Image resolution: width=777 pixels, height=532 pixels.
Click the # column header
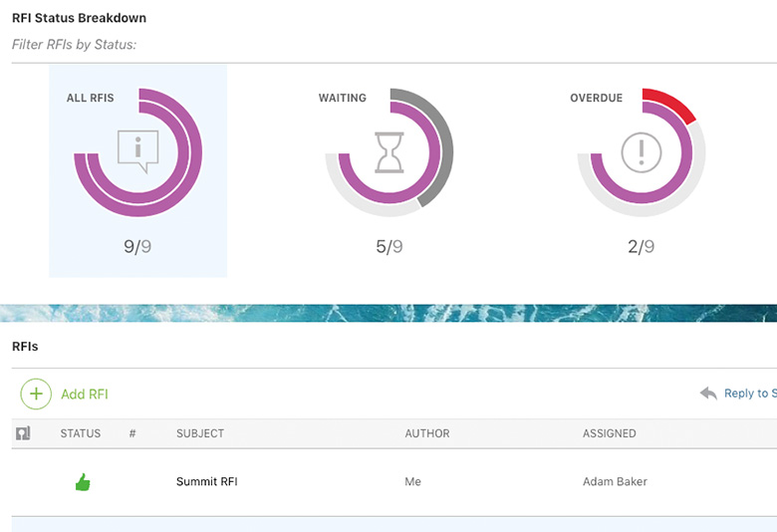[x=132, y=433]
